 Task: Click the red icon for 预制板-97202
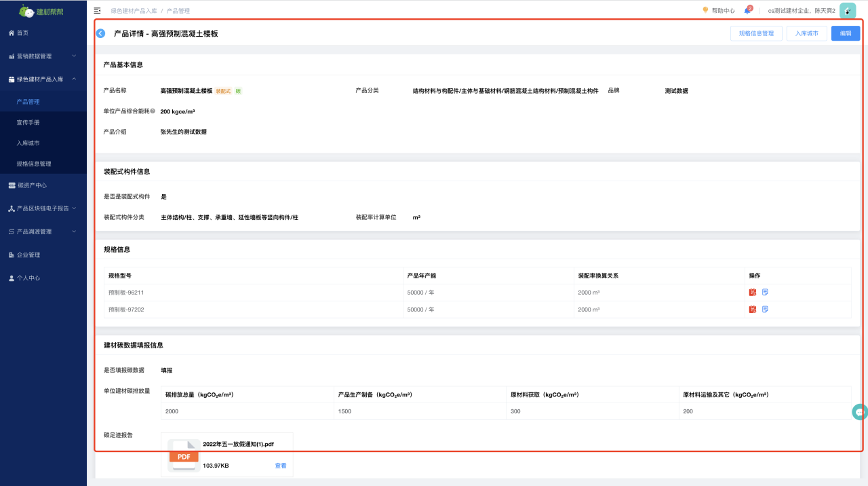(x=752, y=310)
